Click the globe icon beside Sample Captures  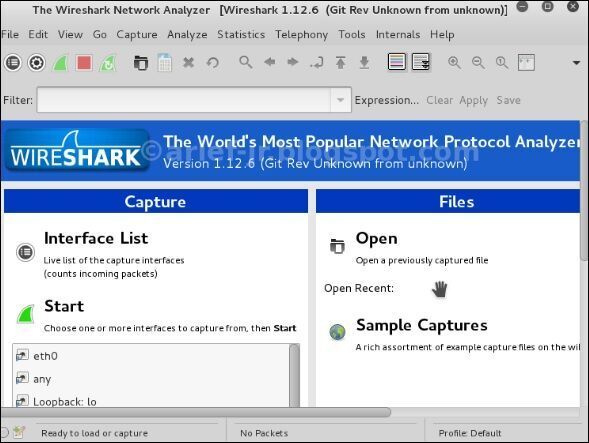[x=337, y=332]
